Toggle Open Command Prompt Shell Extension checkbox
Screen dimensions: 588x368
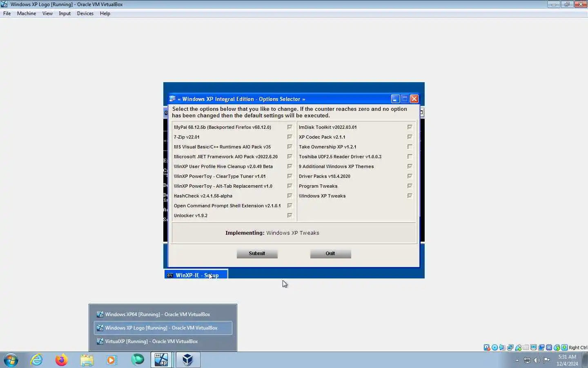pos(290,206)
